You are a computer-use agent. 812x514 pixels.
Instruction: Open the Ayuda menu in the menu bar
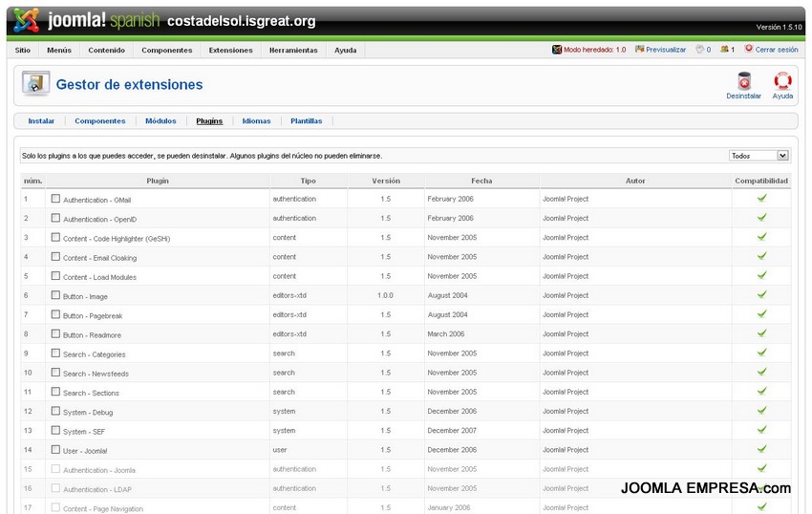pos(346,51)
